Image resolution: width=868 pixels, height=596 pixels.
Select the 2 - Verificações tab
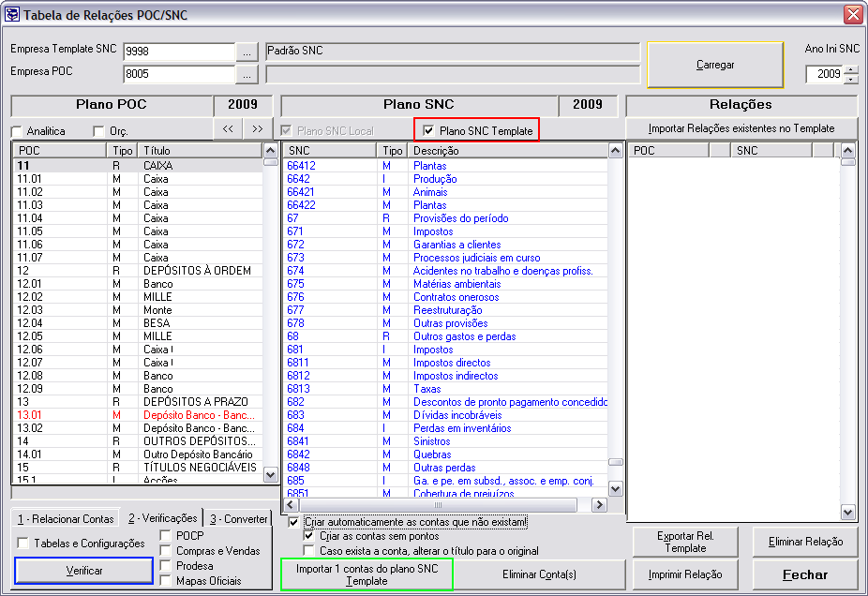coord(162,517)
